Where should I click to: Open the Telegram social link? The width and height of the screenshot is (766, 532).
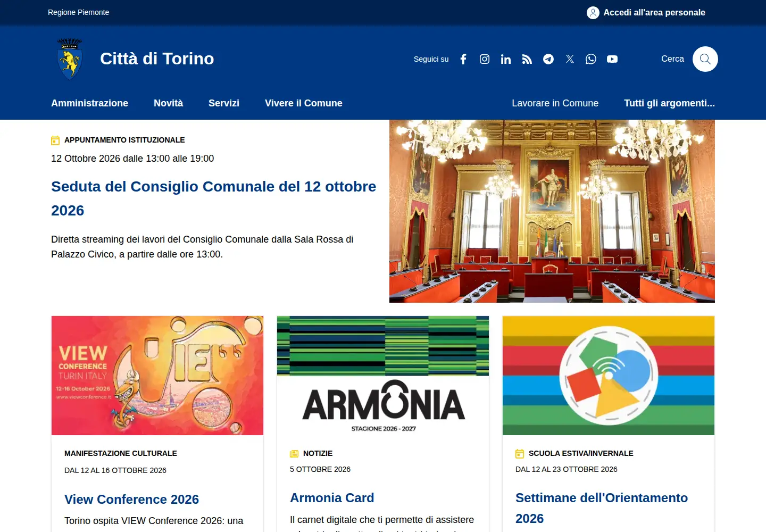pyautogui.click(x=548, y=59)
